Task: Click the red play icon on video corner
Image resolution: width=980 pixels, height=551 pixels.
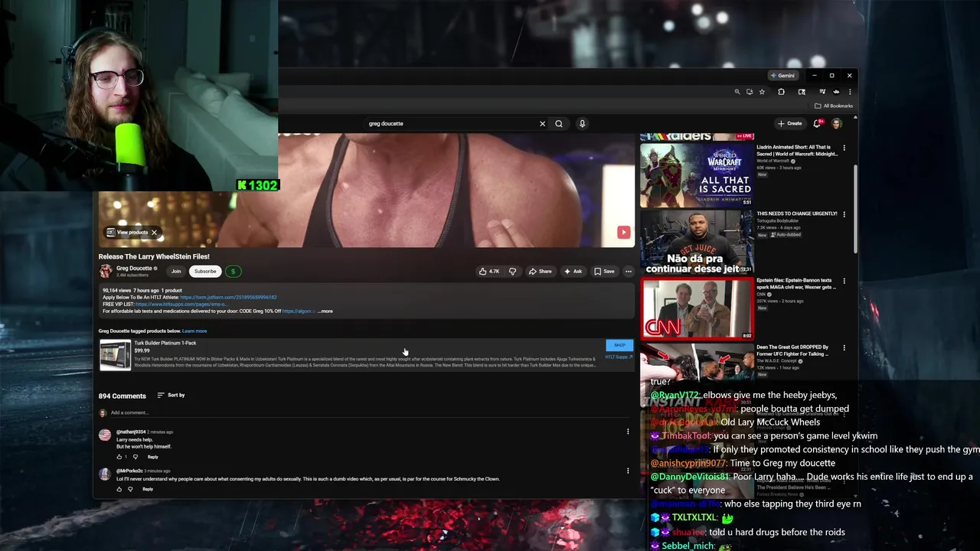Action: pyautogui.click(x=623, y=233)
